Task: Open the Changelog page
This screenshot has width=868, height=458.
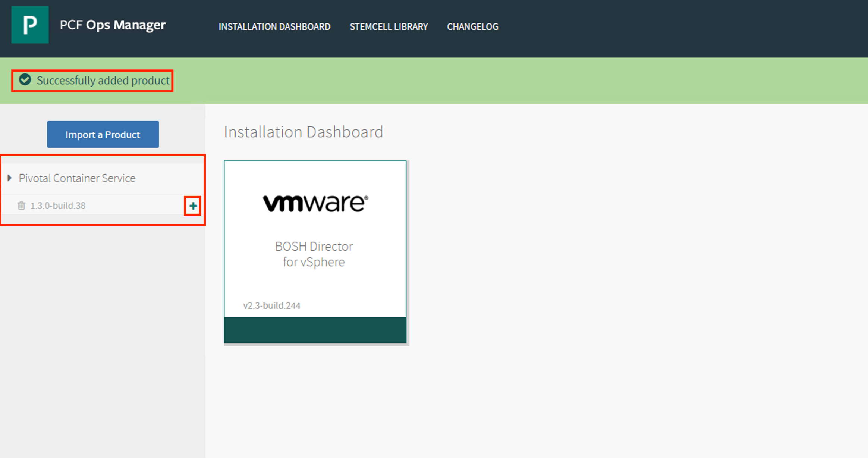Action: coord(472,27)
